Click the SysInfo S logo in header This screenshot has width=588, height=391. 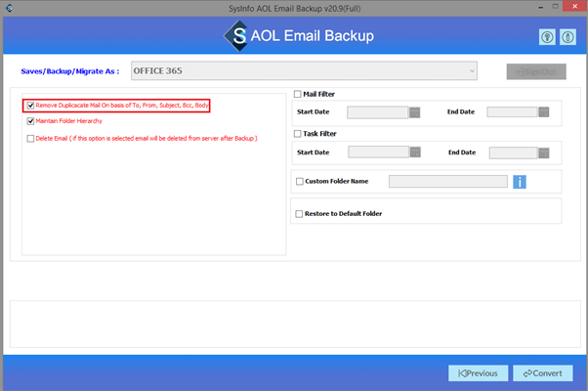[237, 37]
